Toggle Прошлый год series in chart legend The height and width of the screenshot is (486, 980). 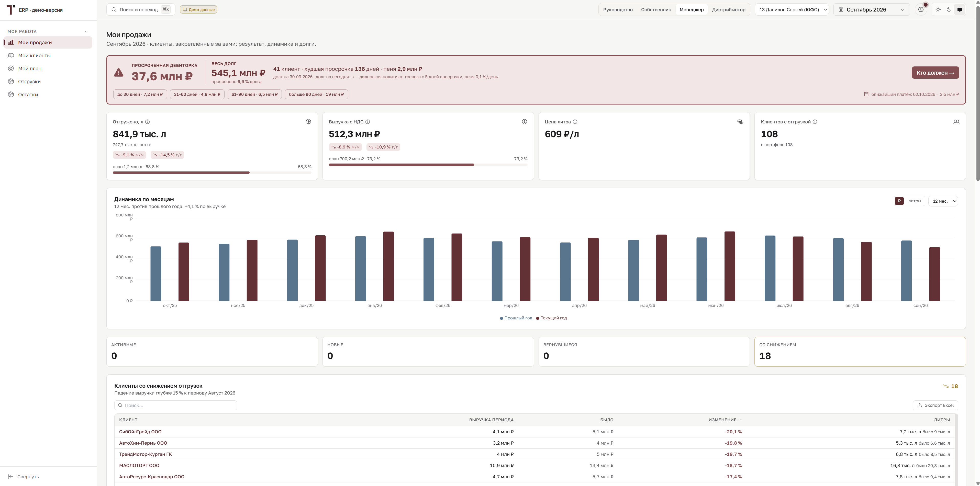(516, 318)
